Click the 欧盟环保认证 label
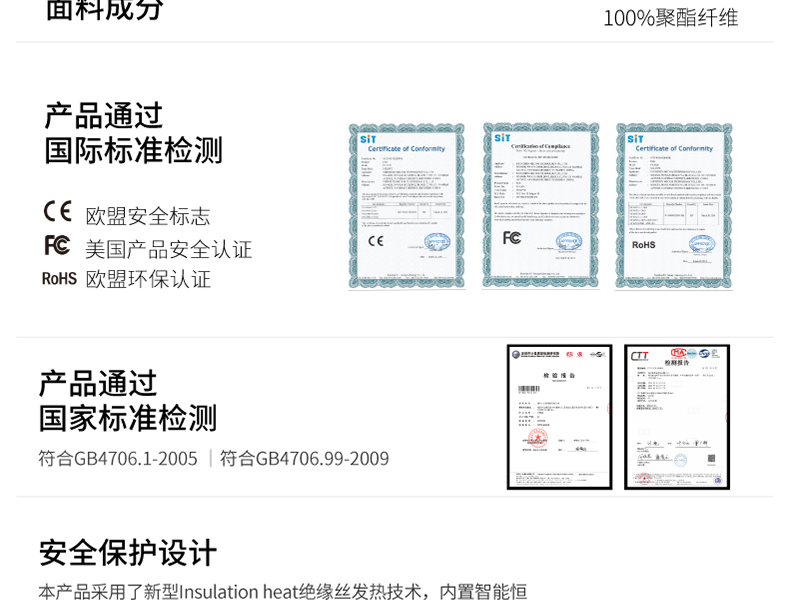This screenshot has width=790, height=600. [148, 280]
